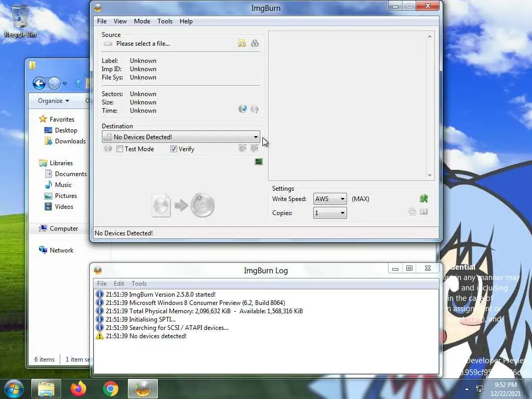This screenshot has width=532, height=399.
Task: Expand the Organize menu in Explorer
Action: pos(54,101)
